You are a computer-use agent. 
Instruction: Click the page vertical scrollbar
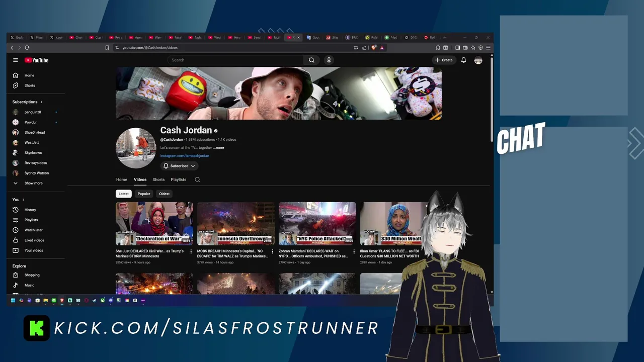pos(492,100)
